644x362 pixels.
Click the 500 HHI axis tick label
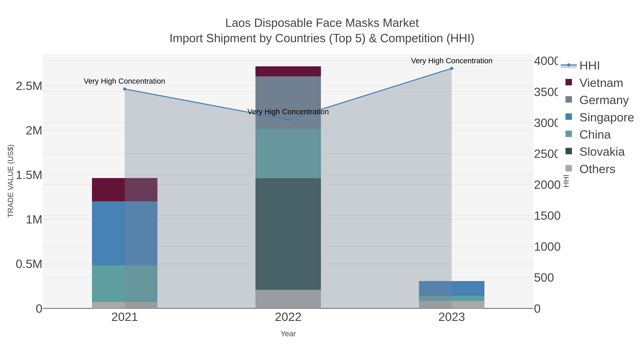[x=544, y=278]
